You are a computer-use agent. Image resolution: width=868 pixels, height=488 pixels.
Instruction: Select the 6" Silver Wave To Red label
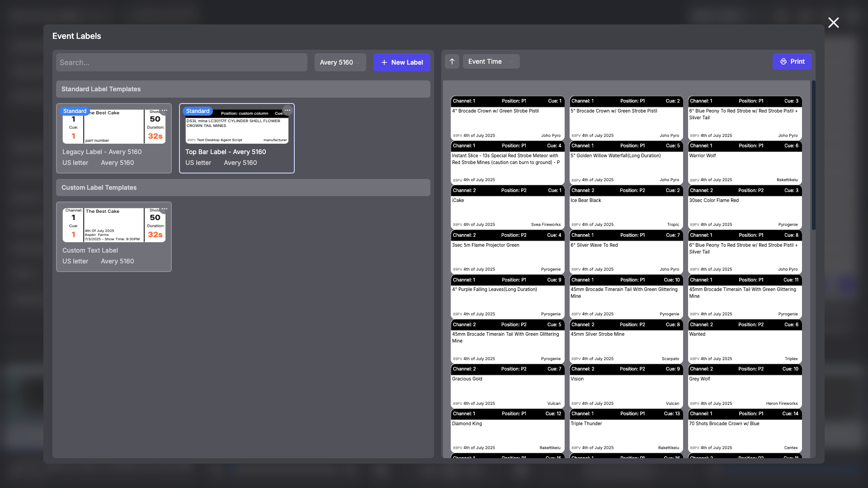coord(626,252)
